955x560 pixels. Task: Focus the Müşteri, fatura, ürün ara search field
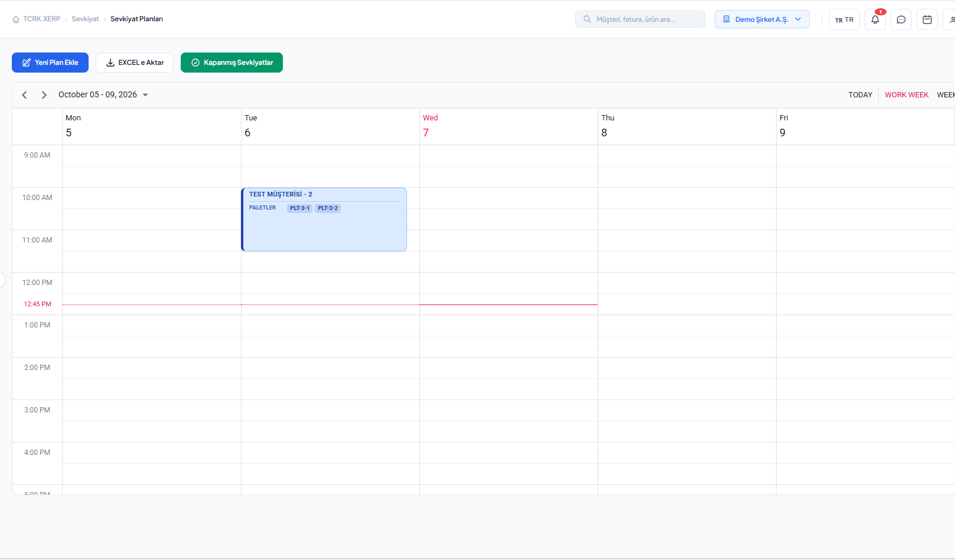coord(640,19)
